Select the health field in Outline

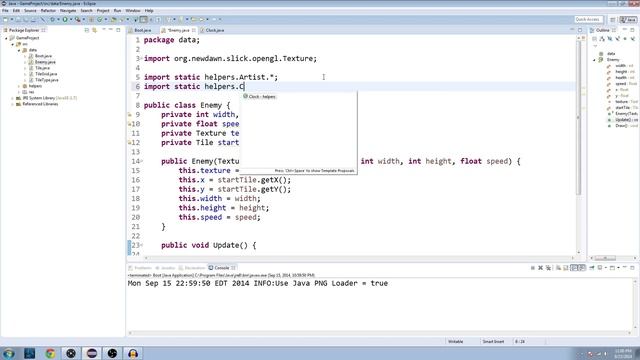point(621,78)
